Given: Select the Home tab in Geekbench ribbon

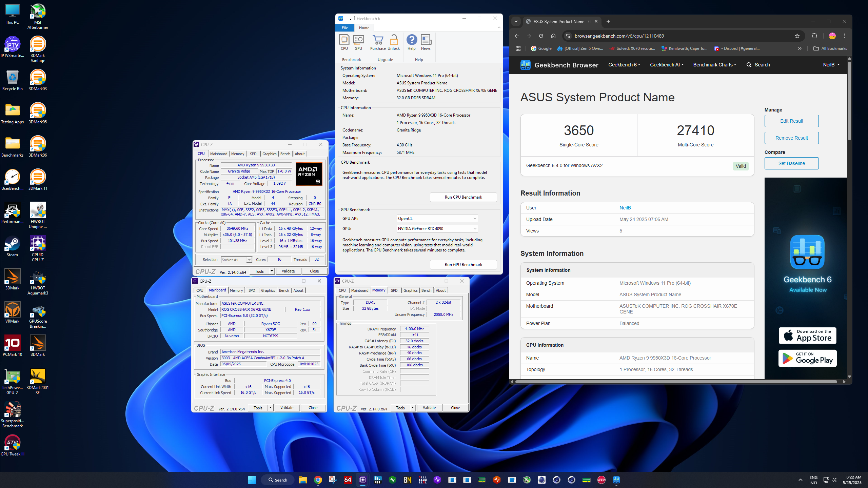Looking at the screenshot, I should [x=364, y=28].
